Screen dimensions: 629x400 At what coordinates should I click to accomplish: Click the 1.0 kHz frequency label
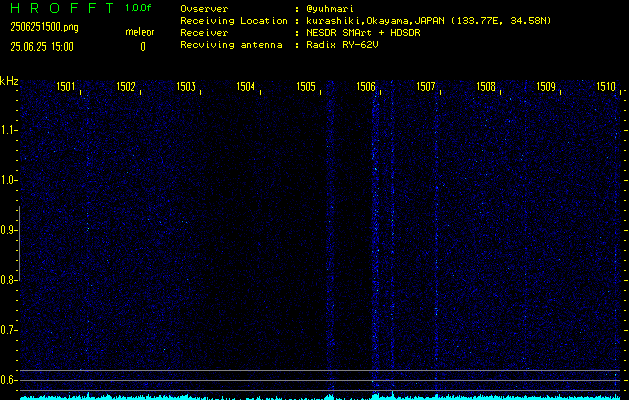click(8, 180)
